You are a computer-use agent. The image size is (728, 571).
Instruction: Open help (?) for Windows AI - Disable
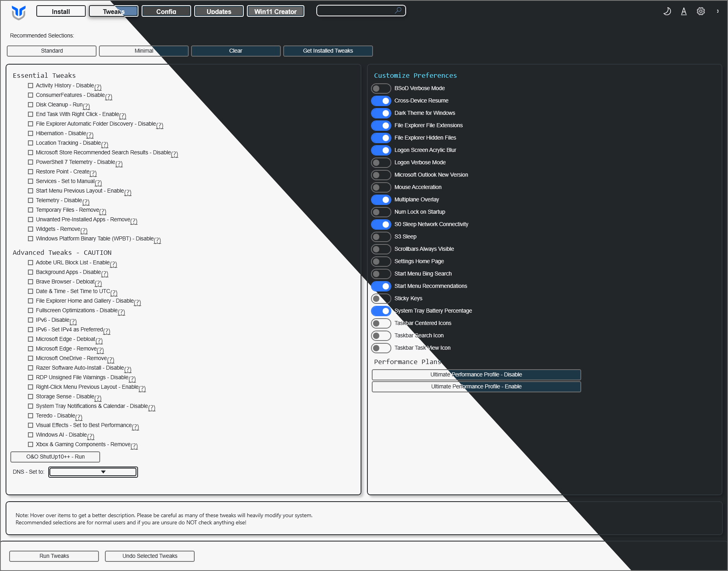pyautogui.click(x=91, y=436)
